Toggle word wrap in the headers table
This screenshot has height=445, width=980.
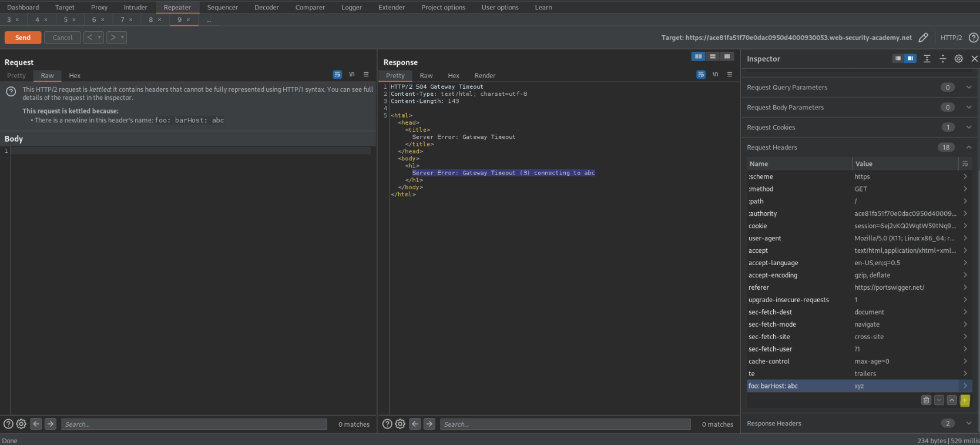965,164
